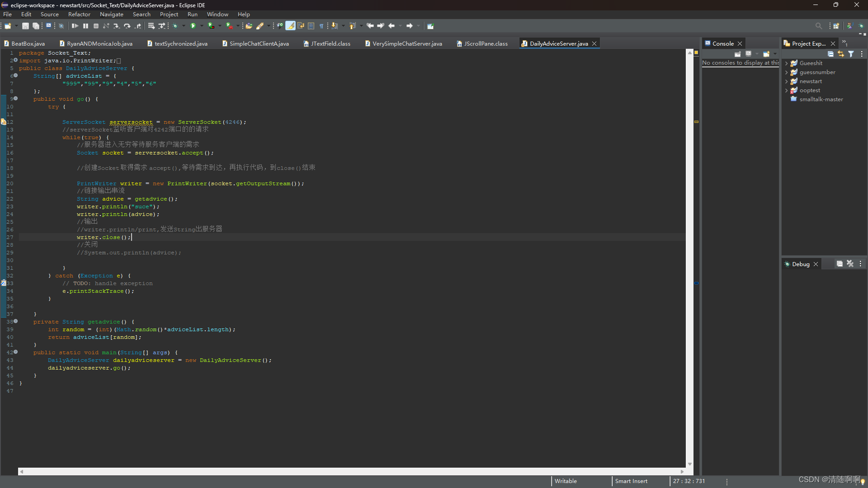Click the green Run button in the toolbar

(193, 26)
